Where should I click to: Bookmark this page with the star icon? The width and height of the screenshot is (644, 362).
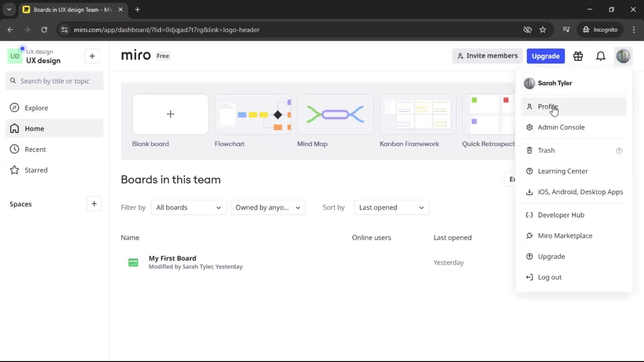pos(543,29)
